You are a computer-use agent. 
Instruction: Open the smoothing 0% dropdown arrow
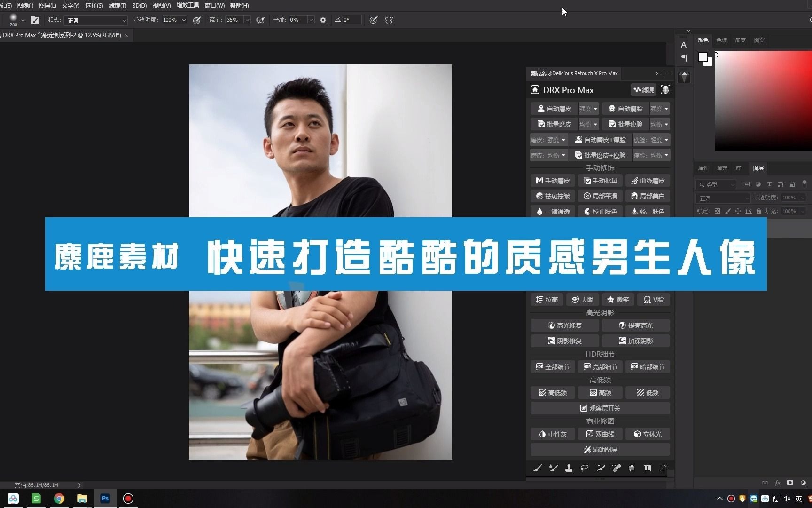click(x=311, y=20)
